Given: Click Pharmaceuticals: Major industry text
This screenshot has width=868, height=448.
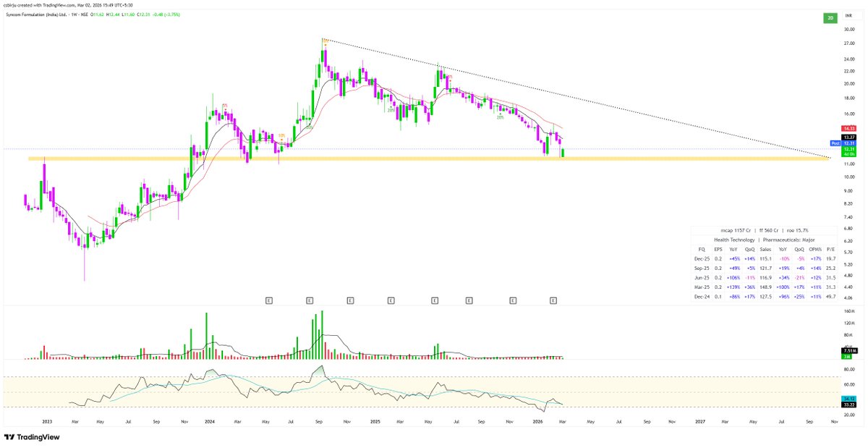Looking at the screenshot, I should (x=788, y=240).
